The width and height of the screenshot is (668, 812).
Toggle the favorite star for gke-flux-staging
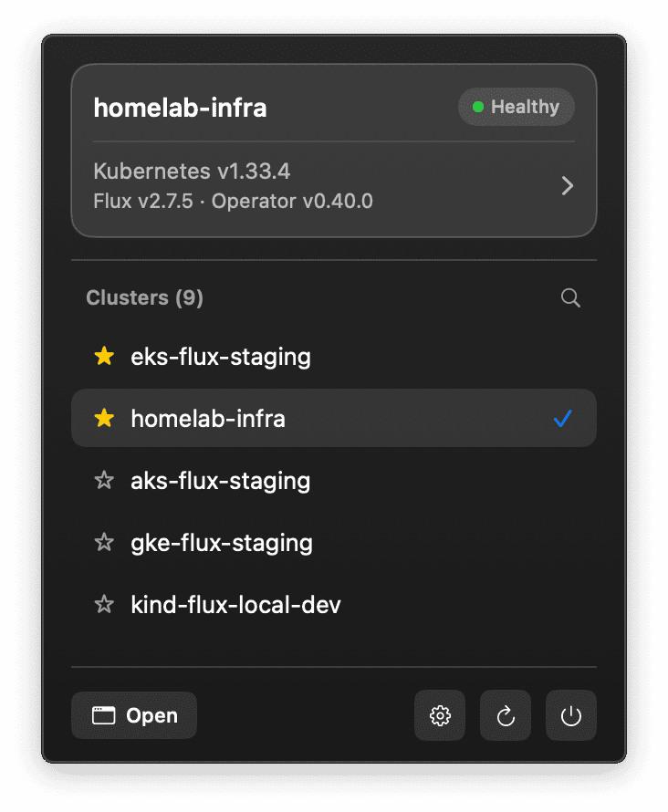click(x=103, y=542)
